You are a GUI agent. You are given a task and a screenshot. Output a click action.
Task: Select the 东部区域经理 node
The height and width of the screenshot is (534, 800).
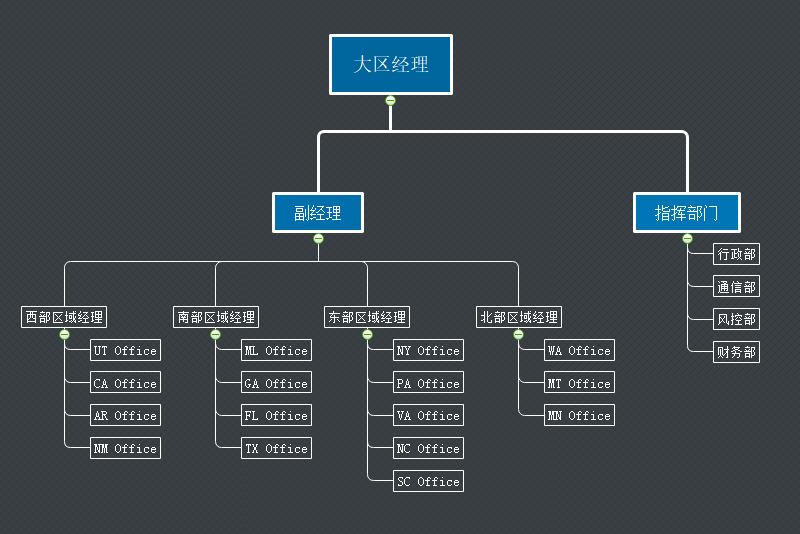pos(367,317)
